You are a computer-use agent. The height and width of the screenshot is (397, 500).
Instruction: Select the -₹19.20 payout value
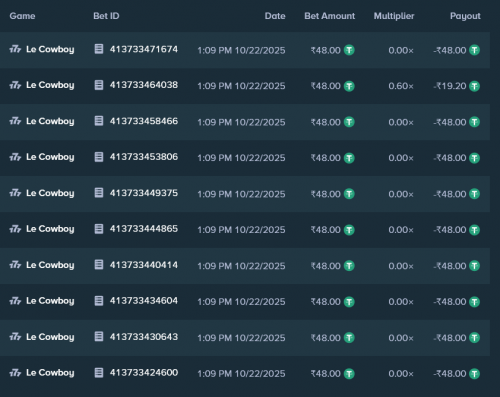click(x=450, y=86)
